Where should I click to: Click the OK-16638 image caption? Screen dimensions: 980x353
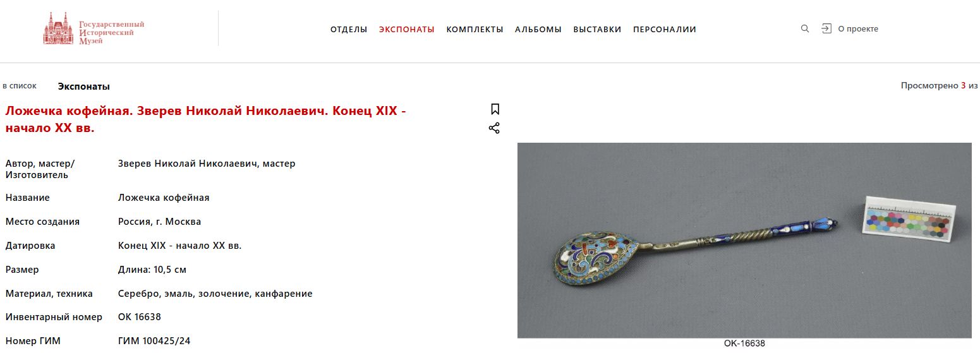744,344
